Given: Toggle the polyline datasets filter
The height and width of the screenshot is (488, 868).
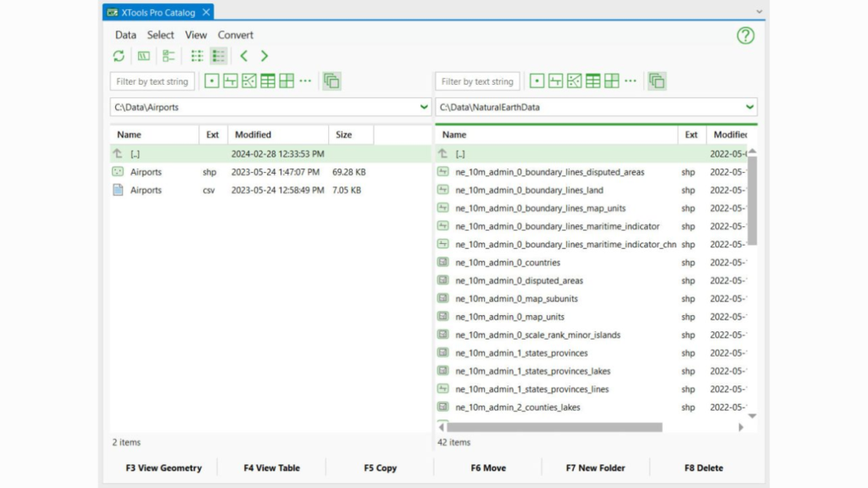Looking at the screenshot, I should (x=231, y=80).
